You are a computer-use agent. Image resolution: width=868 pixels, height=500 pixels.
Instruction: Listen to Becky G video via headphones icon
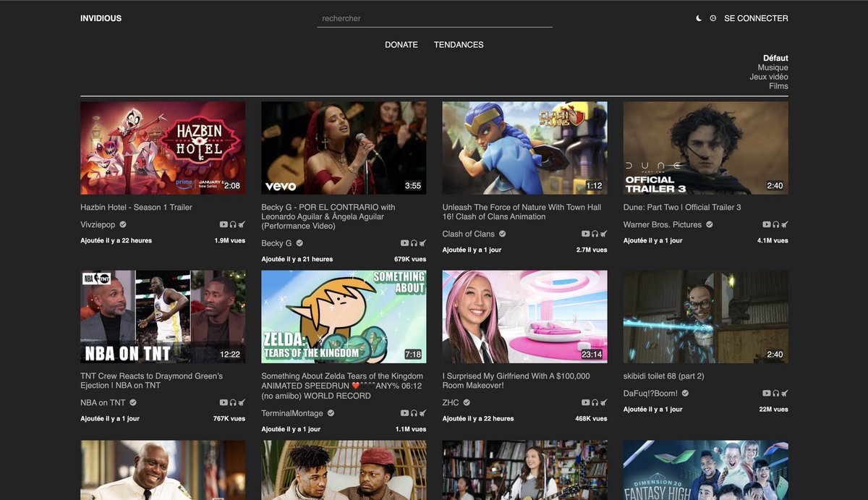[x=414, y=244]
